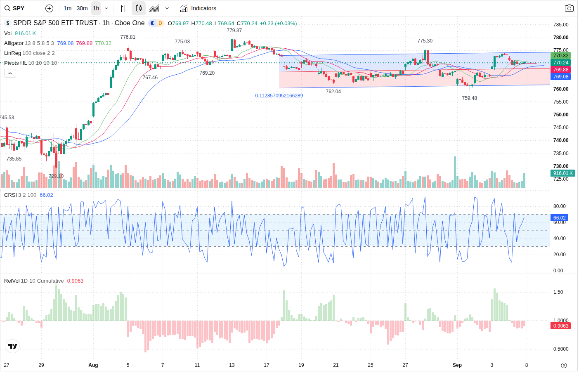Toggle the extended hours session moon badge
The width and height of the screenshot is (586, 392).
coord(153,23)
